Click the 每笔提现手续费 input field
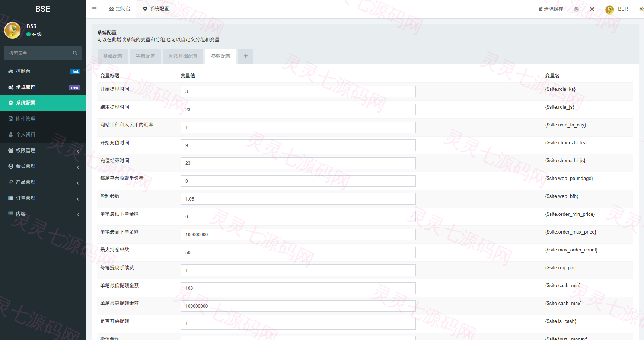Viewport: 644px width, 340px height. coord(298,270)
